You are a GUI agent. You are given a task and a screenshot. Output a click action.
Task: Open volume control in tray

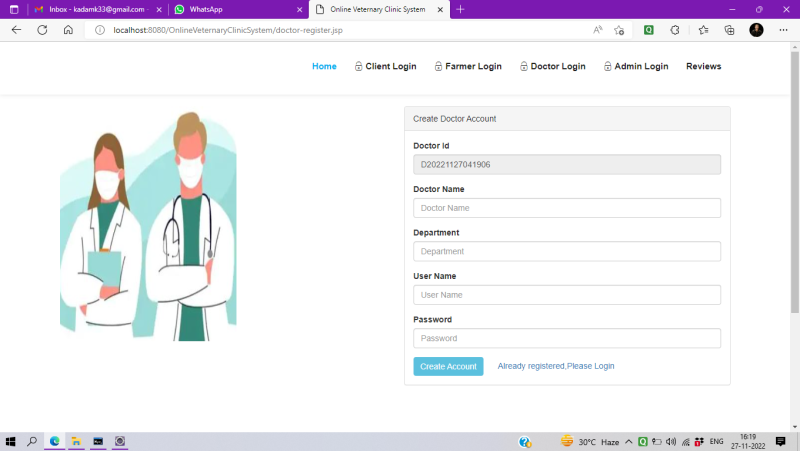pos(671,442)
